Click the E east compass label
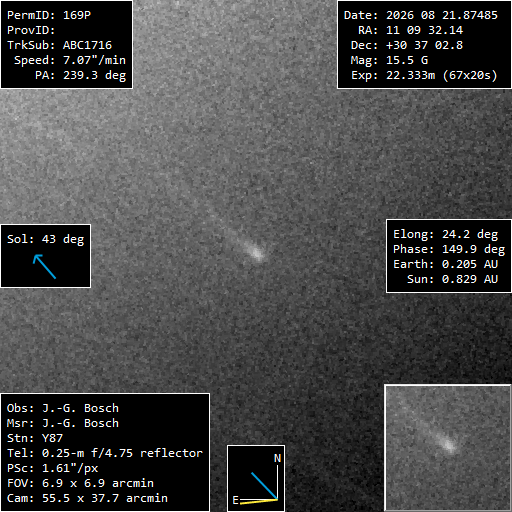The image size is (512, 512). coord(235,500)
